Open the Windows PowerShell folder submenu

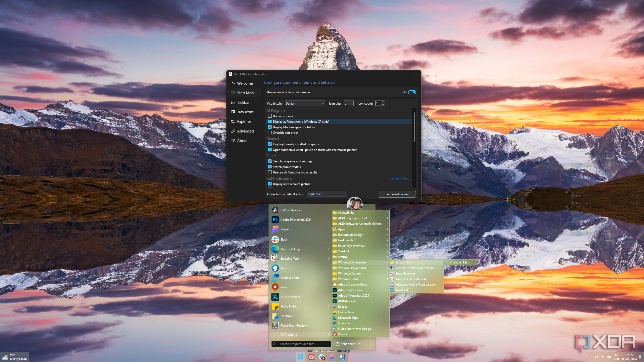(352, 268)
